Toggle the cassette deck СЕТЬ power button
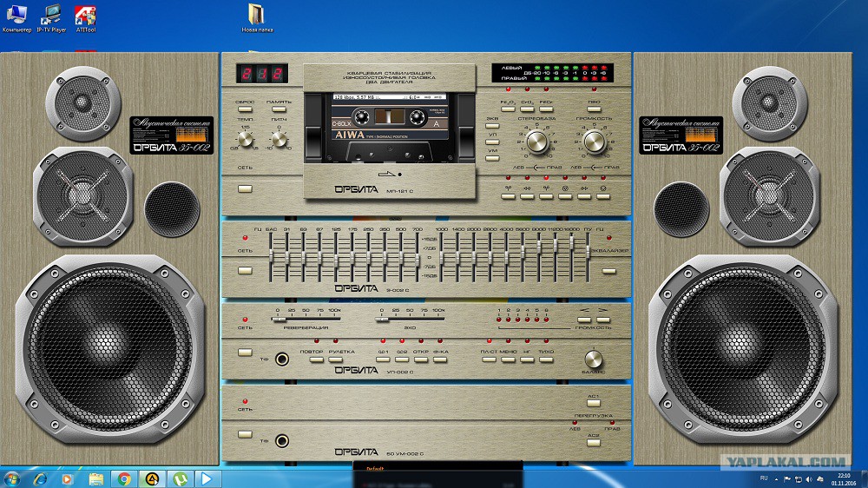This screenshot has height=488, width=868. 246,189
